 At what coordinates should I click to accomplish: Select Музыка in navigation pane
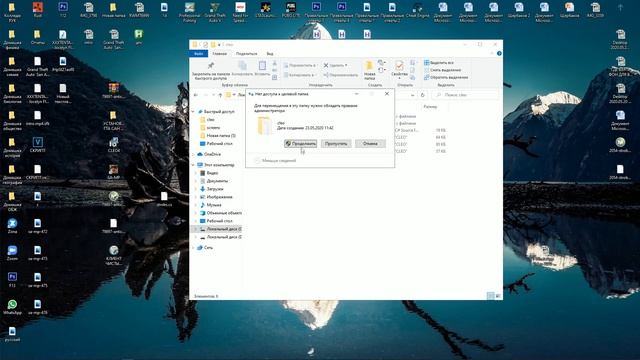[211, 205]
